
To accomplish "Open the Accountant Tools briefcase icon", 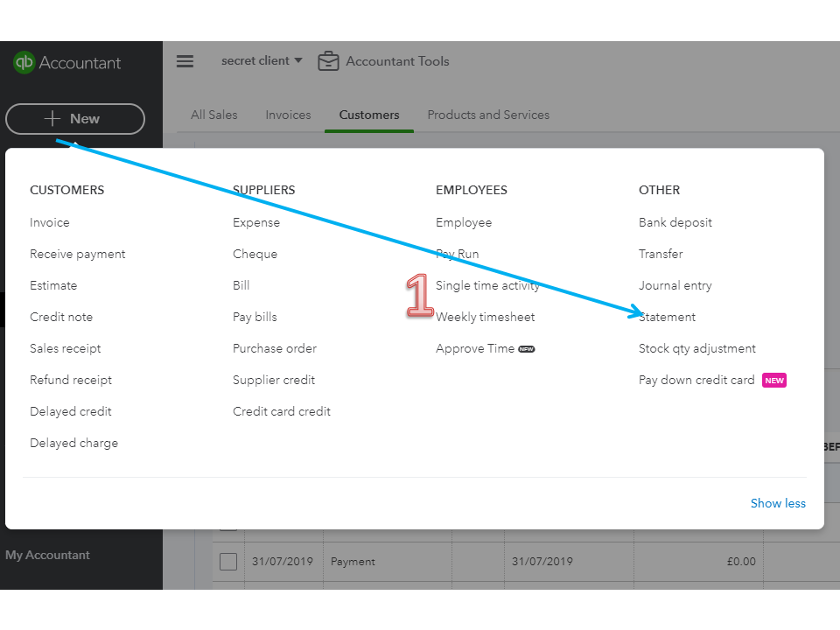I will pyautogui.click(x=328, y=61).
